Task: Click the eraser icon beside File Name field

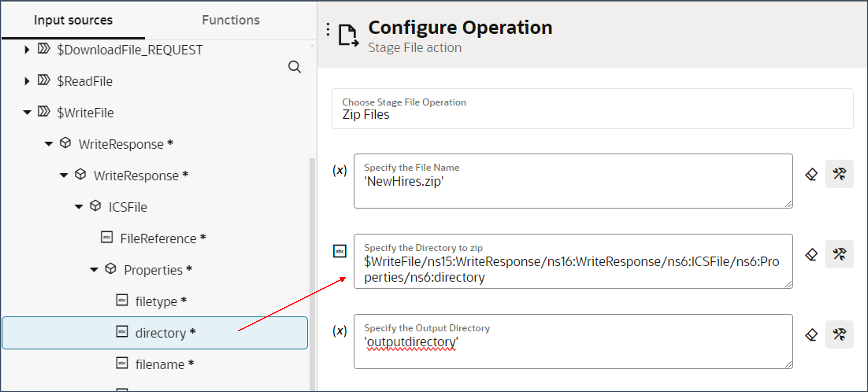Action: tap(811, 174)
